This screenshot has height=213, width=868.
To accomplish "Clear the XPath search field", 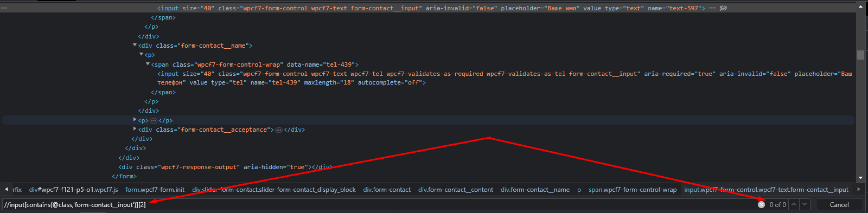I will (761, 204).
